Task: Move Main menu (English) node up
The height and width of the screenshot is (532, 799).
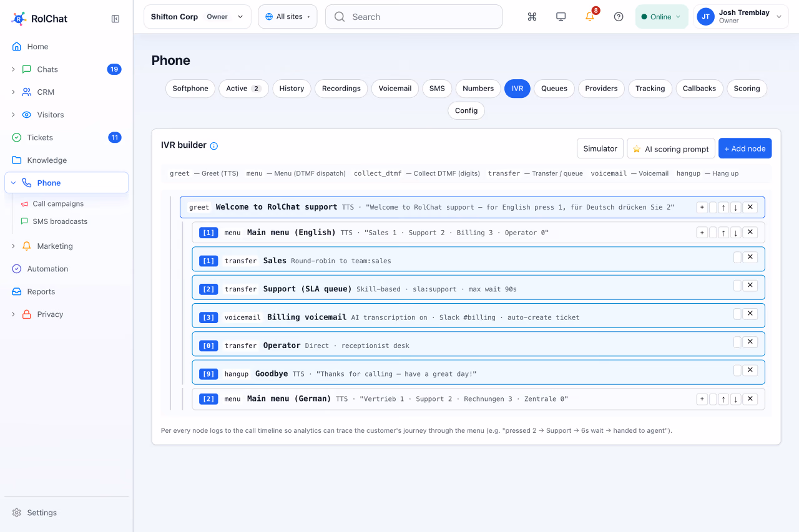Action: point(723,233)
